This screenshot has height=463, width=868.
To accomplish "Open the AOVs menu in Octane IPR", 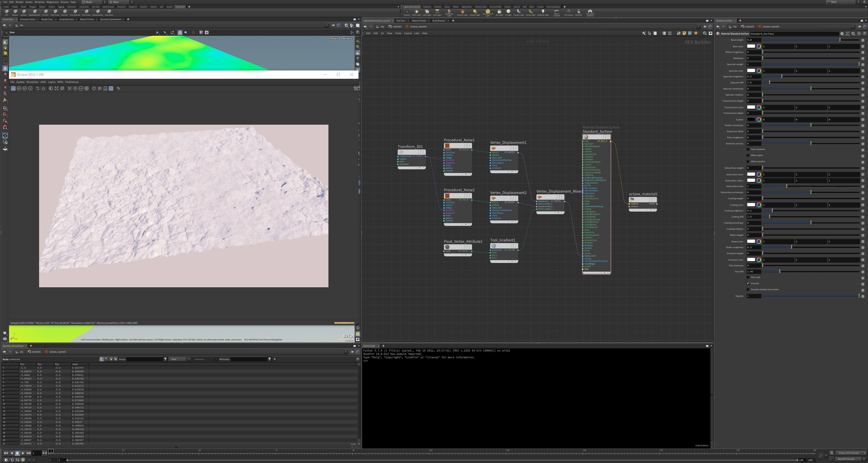I will tap(43, 82).
